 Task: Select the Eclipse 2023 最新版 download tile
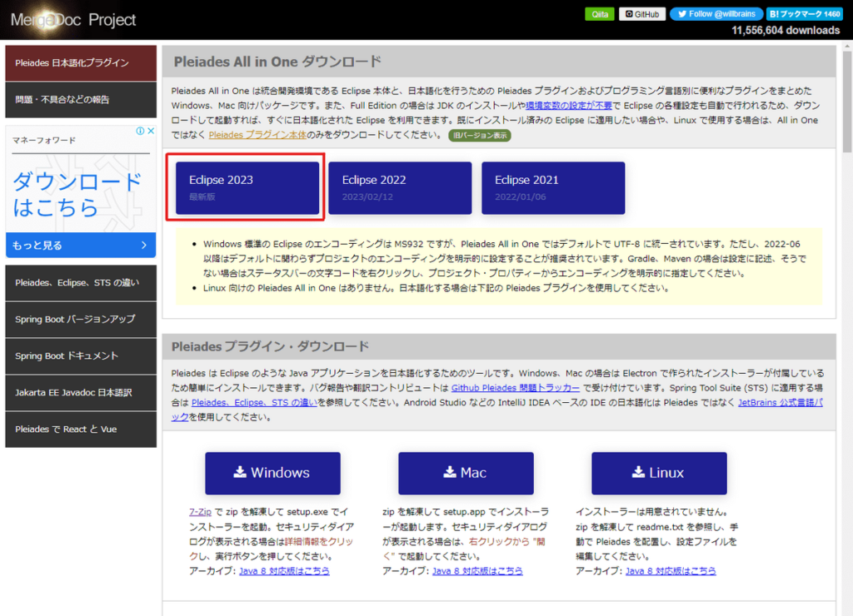tap(247, 187)
